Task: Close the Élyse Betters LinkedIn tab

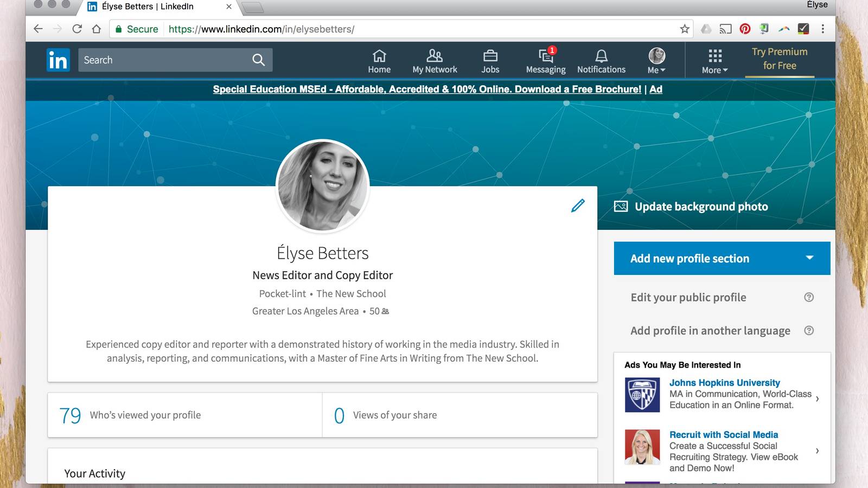Action: click(x=229, y=7)
